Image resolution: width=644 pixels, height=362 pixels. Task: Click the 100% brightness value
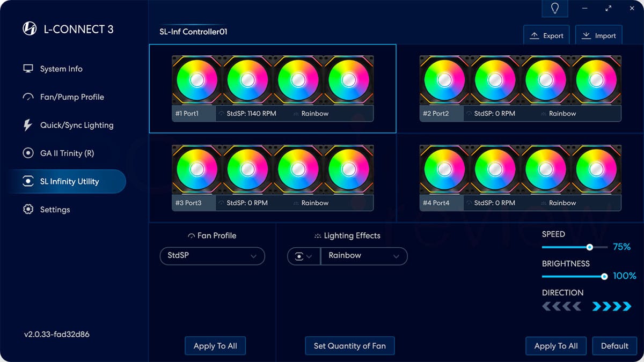click(x=624, y=276)
